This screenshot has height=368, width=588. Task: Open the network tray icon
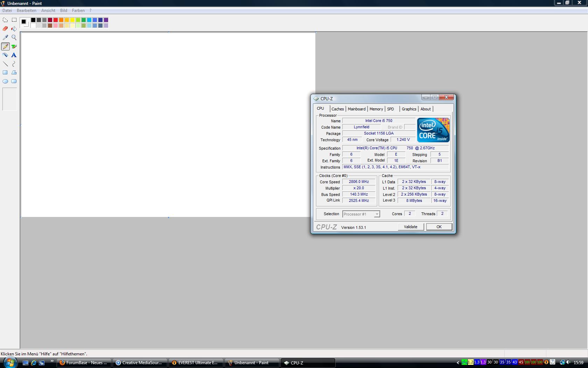point(562,362)
